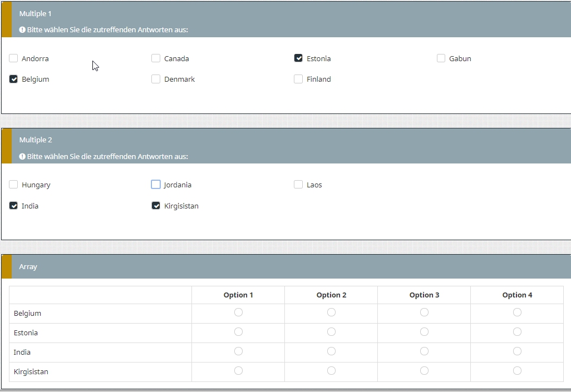Uncheck the Belgium checkbox
The image size is (571, 392).
coord(14,79)
